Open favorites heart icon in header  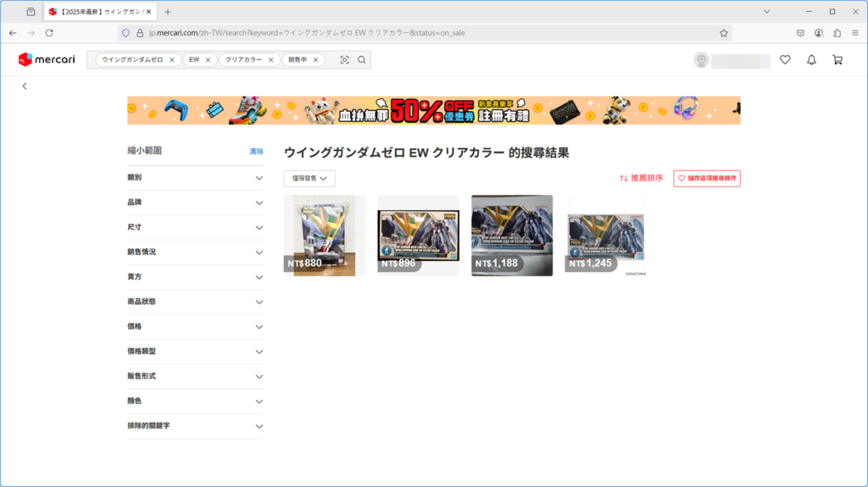[785, 60]
